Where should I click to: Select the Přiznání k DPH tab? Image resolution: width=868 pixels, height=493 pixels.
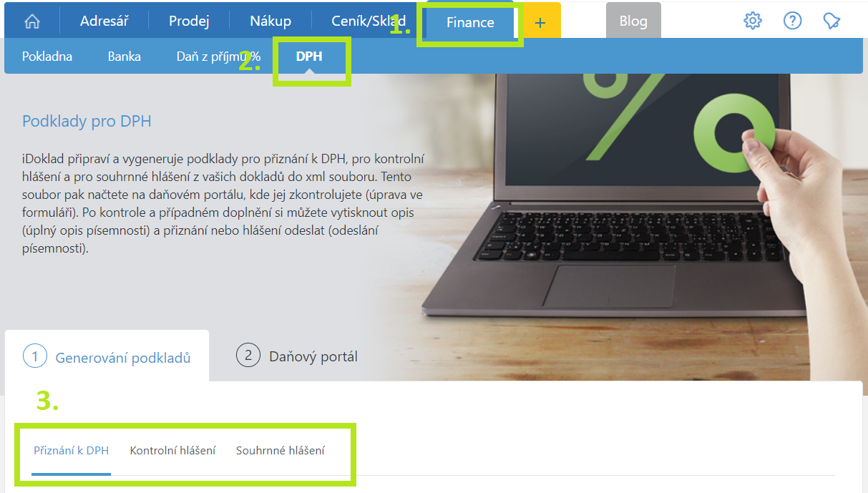(x=72, y=451)
